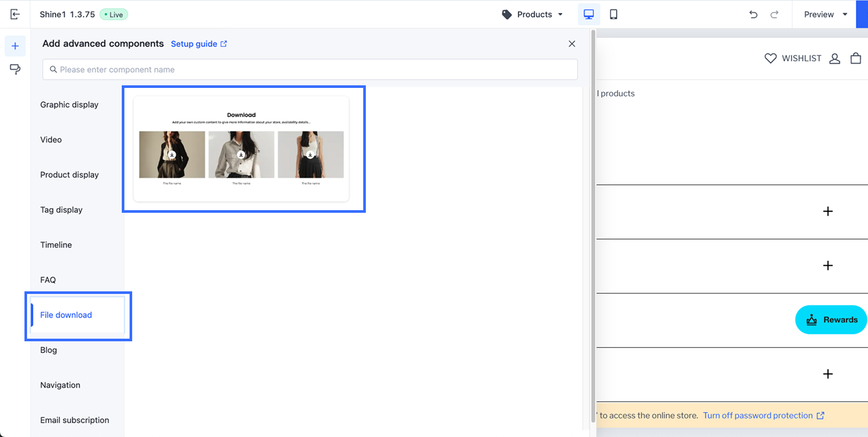The width and height of the screenshot is (868, 437).
Task: Undo the last change
Action: [753, 15]
